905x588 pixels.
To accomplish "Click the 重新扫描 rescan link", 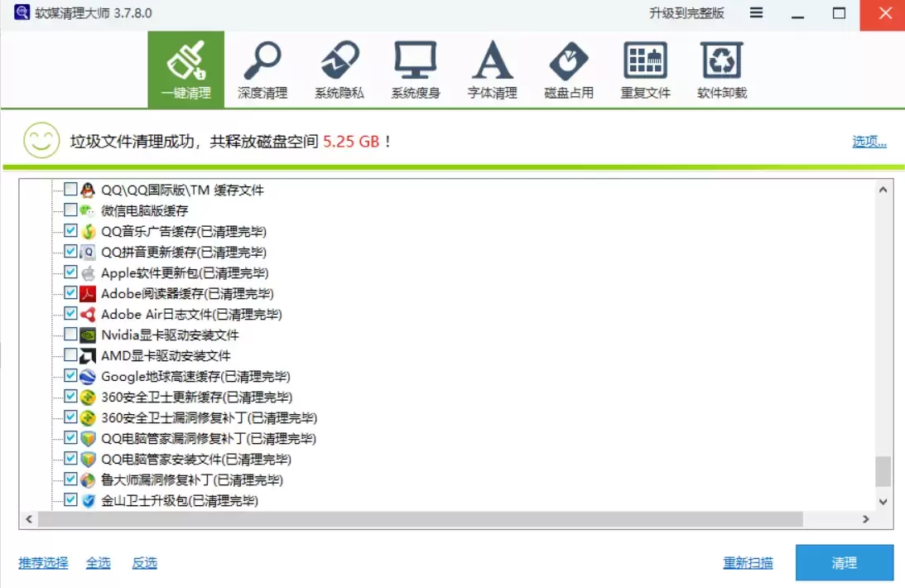I will [x=748, y=562].
